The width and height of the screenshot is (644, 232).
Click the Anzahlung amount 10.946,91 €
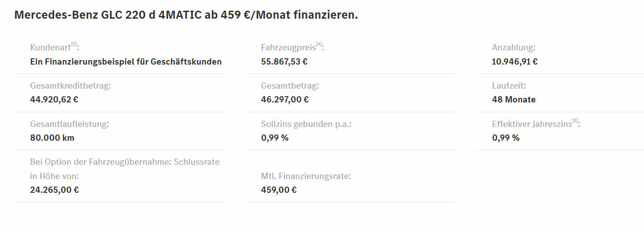pos(515,61)
